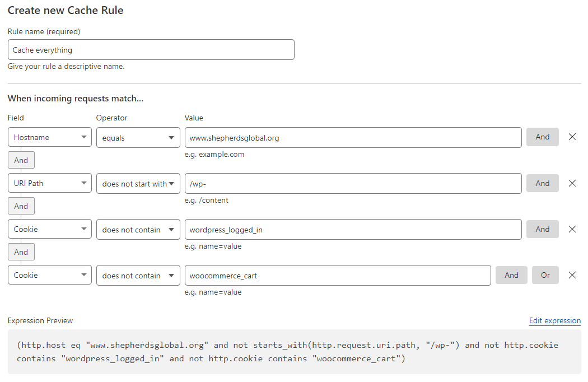Focus the Rule name input field
Screen dimensions: 588x382
[x=151, y=50]
